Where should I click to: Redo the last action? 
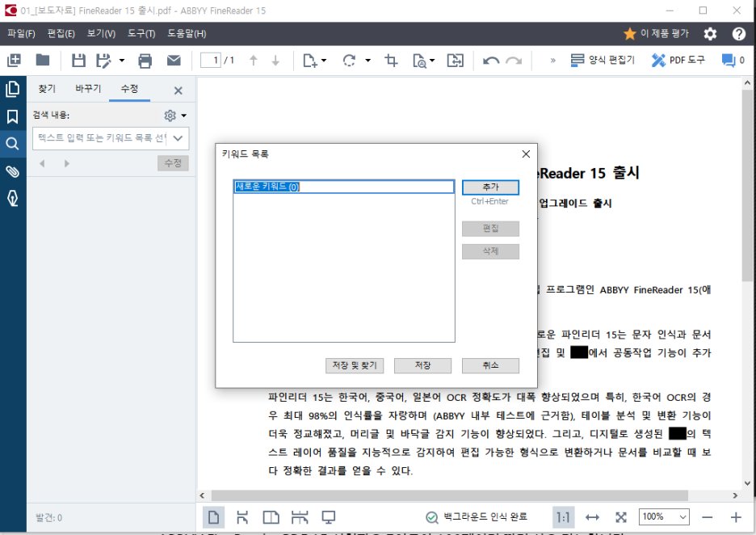click(x=514, y=61)
